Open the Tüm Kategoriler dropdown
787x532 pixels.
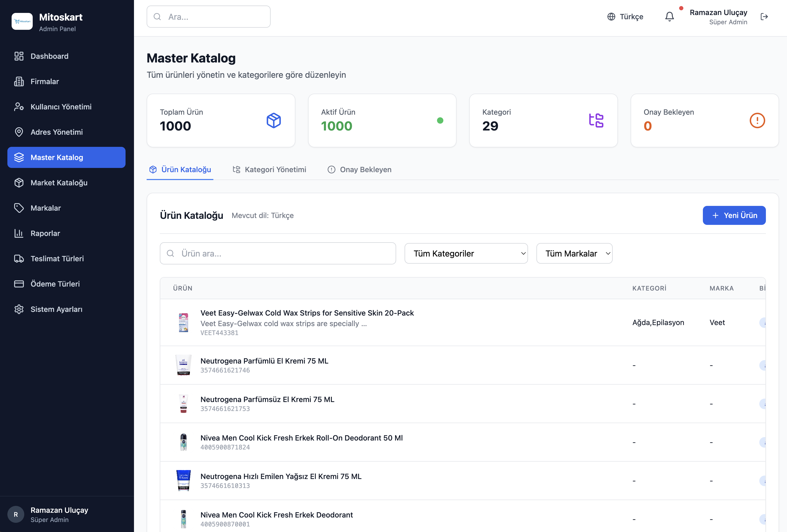point(466,254)
